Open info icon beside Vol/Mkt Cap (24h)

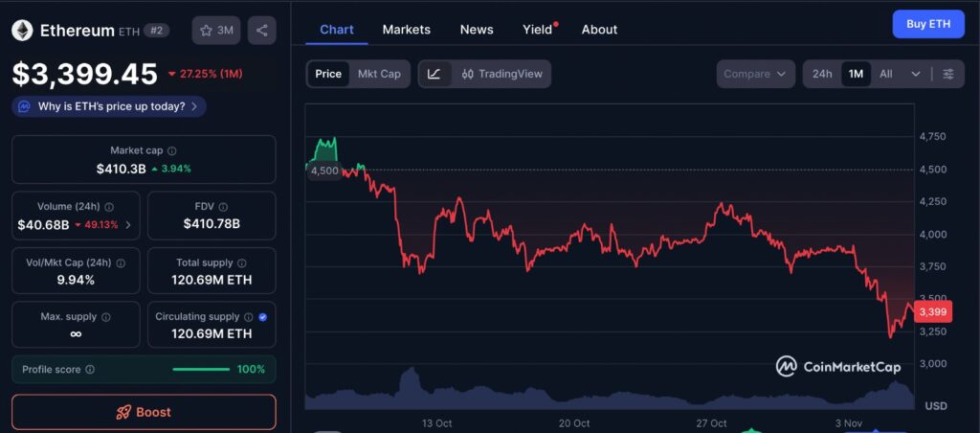[121, 263]
